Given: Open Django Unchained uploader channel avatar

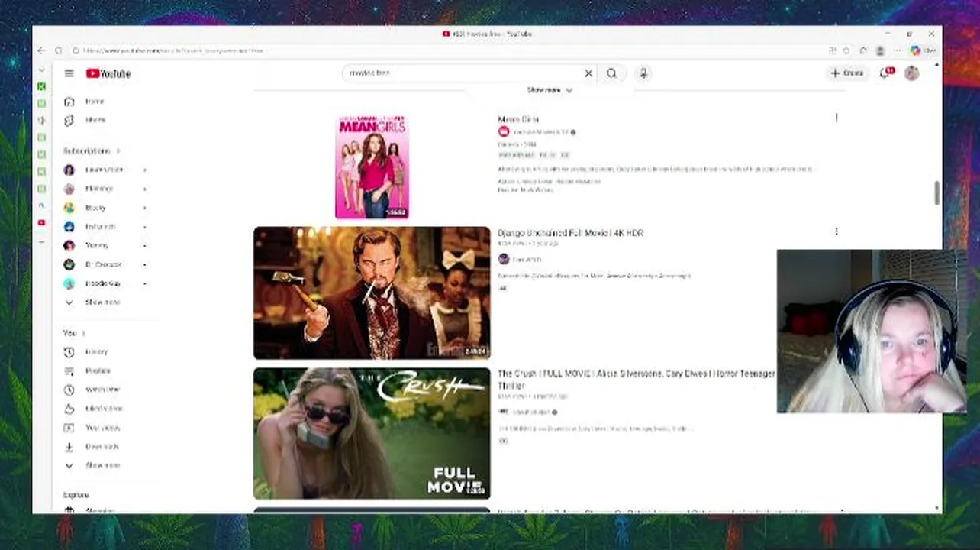Looking at the screenshot, I should (x=504, y=260).
